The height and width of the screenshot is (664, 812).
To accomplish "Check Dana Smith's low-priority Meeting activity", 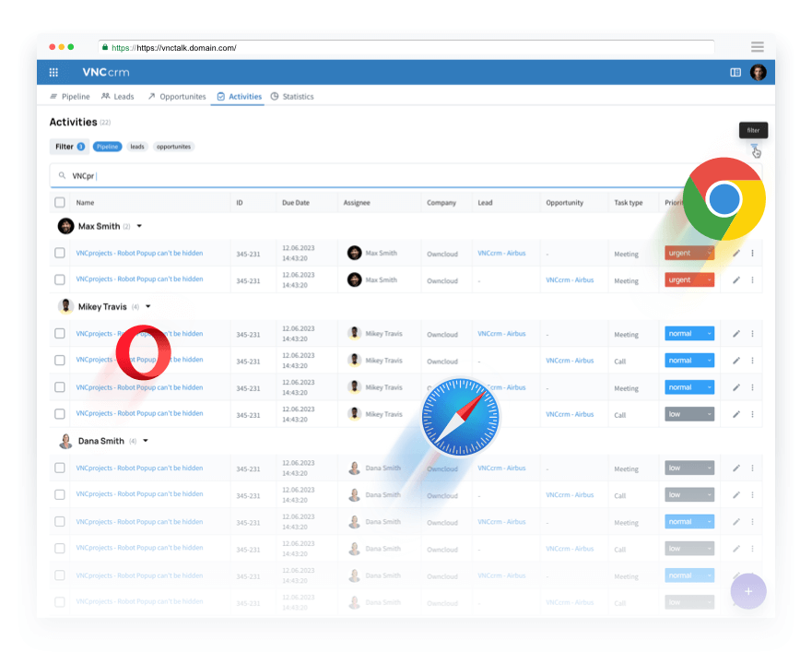I will tap(60, 468).
